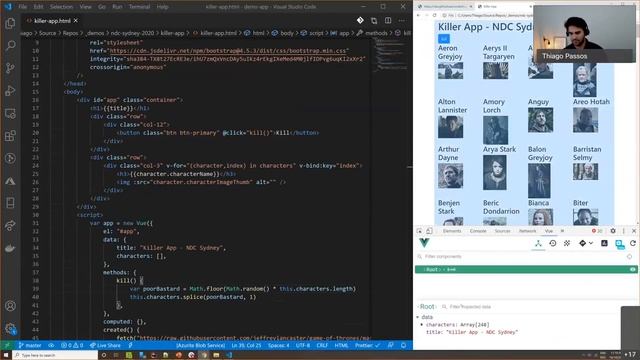Open the Azure view in activity bar

(10, 181)
